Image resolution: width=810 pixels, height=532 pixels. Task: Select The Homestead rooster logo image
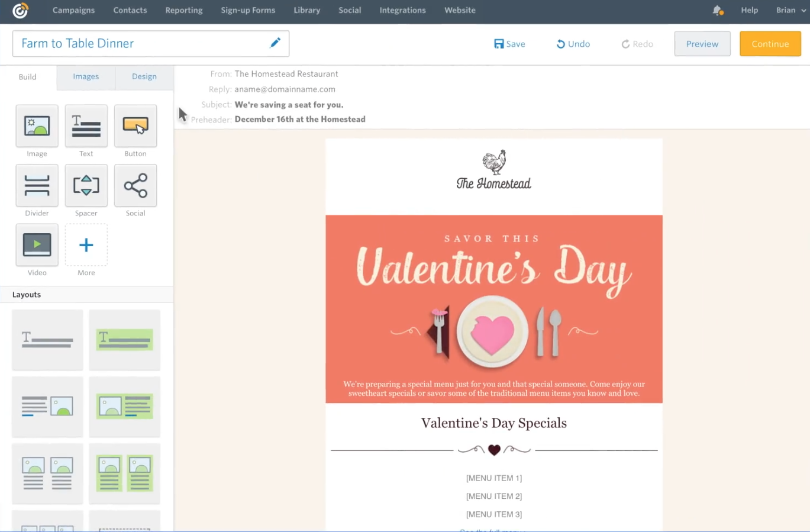(x=494, y=170)
